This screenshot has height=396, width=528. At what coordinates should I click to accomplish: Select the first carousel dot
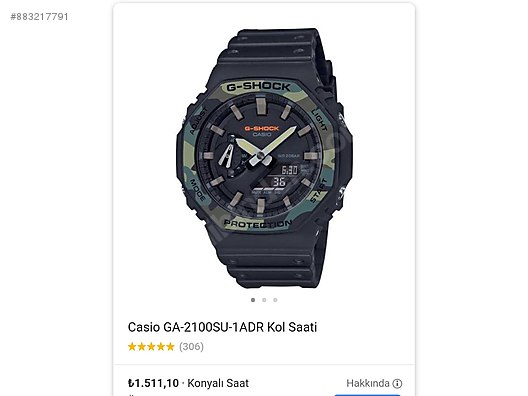click(253, 300)
